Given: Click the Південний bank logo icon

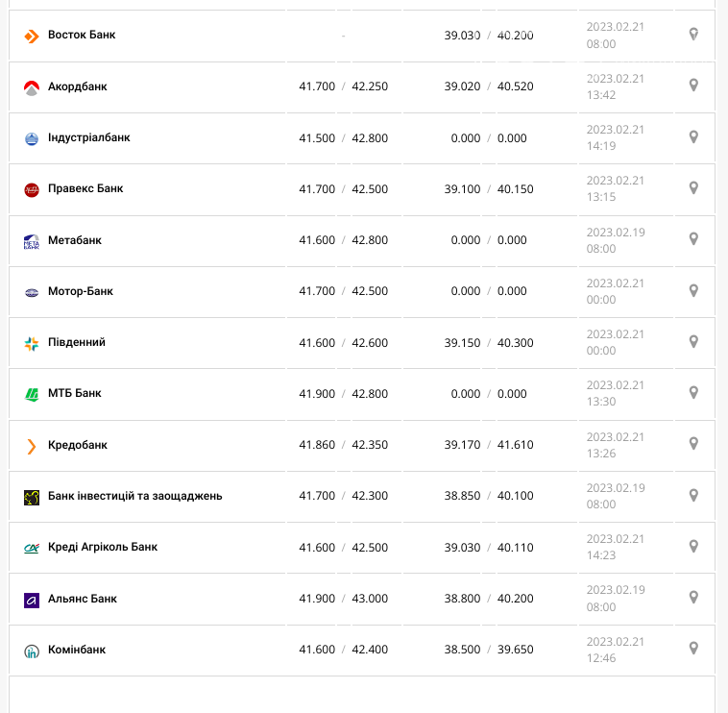Looking at the screenshot, I should click(x=32, y=344).
